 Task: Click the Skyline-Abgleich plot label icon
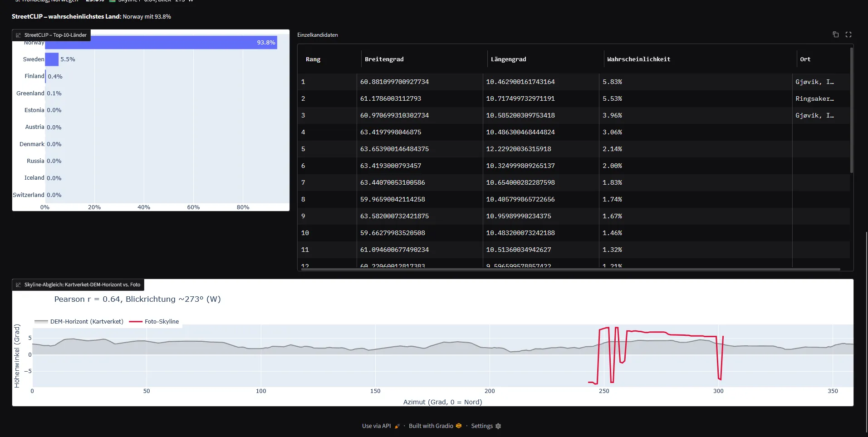tap(18, 285)
